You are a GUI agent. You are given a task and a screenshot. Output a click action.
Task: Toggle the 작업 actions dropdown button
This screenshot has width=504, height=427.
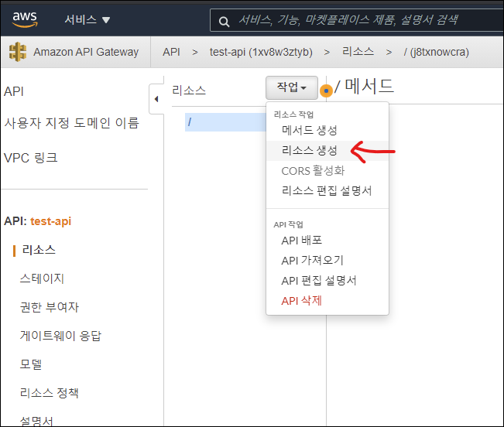291,88
